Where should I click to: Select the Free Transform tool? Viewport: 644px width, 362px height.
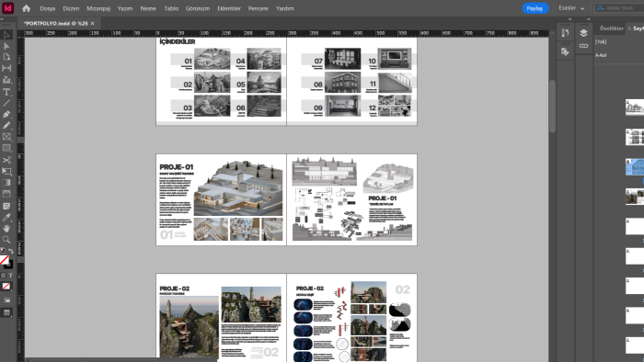(x=6, y=172)
